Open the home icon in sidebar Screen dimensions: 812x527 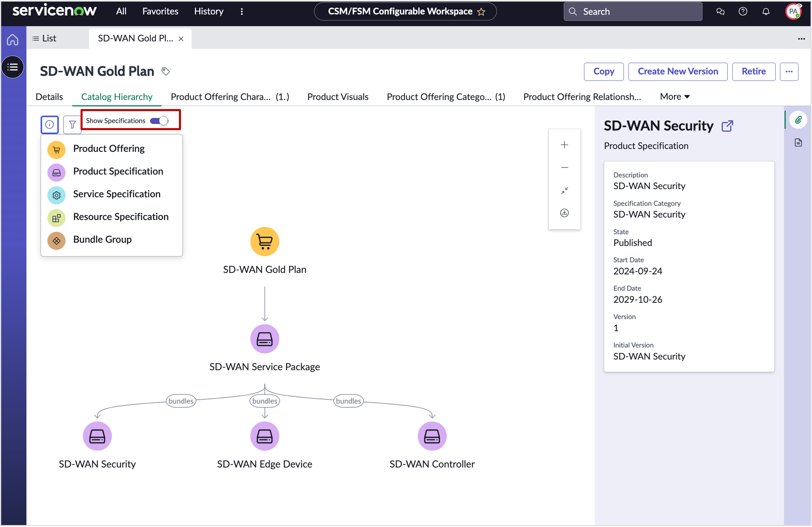click(x=13, y=39)
